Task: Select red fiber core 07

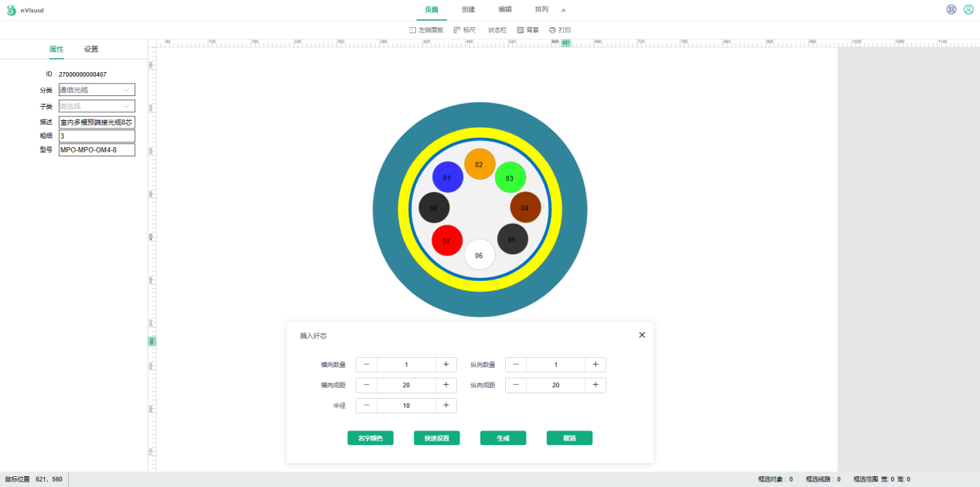Action: click(x=446, y=241)
